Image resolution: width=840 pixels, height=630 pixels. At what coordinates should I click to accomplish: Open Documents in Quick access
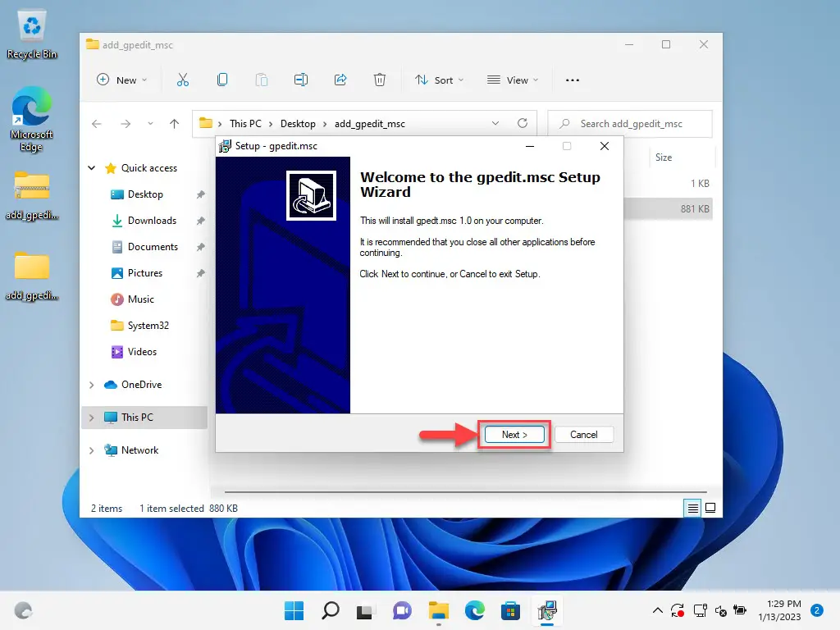click(x=153, y=246)
